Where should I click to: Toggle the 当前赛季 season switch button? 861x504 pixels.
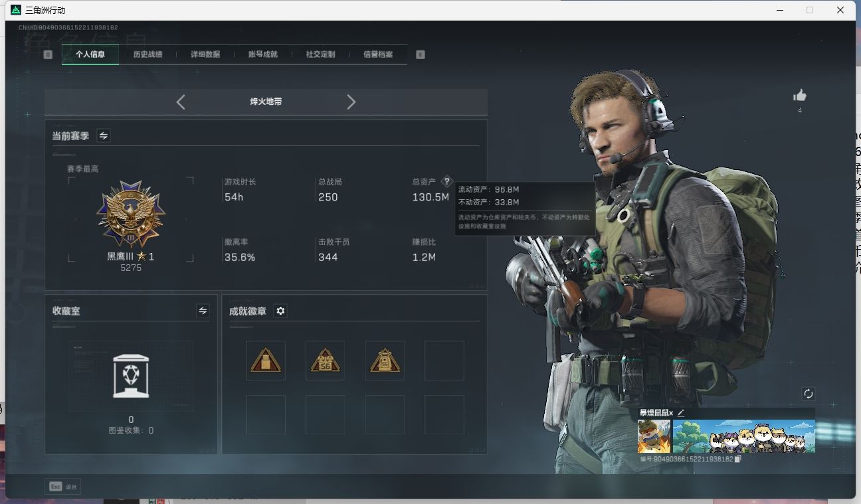click(104, 135)
